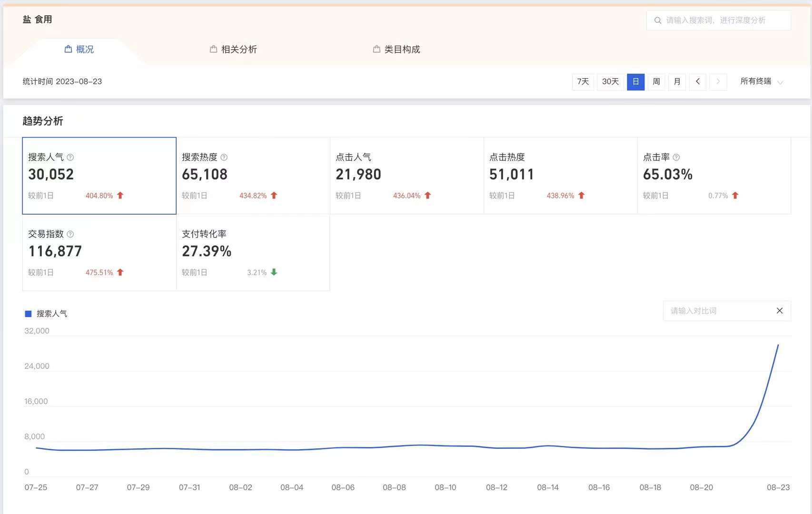Click red up arrow in 交易指数 card

coord(120,272)
